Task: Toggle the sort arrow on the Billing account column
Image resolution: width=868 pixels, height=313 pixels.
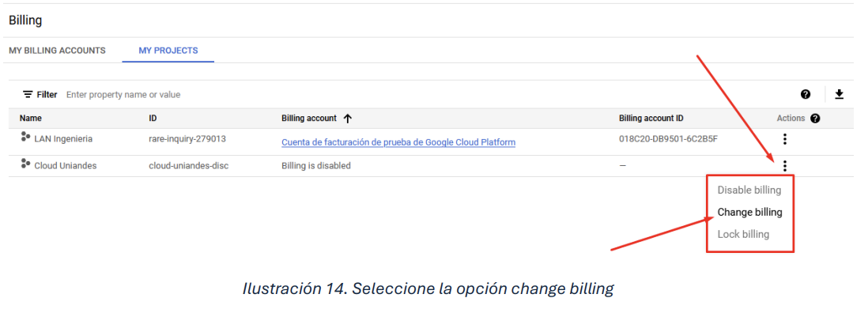Action: 348,119
